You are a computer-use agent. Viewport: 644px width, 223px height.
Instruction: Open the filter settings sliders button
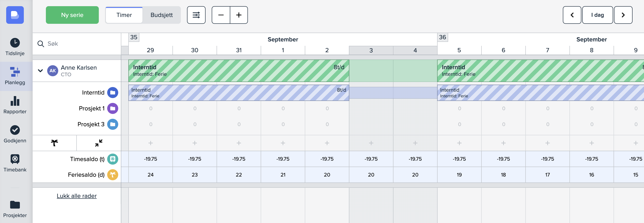[x=196, y=15]
